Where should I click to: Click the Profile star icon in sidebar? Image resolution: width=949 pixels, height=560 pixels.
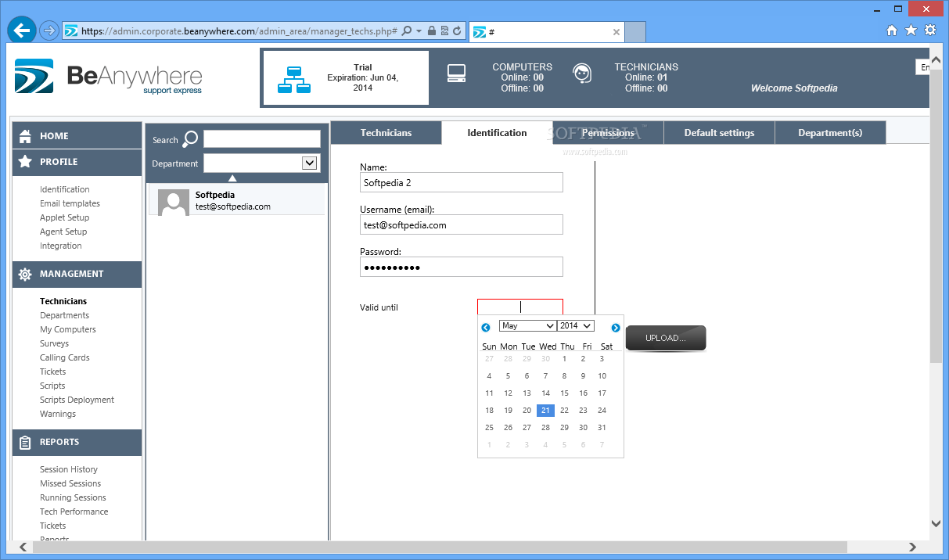(x=25, y=161)
